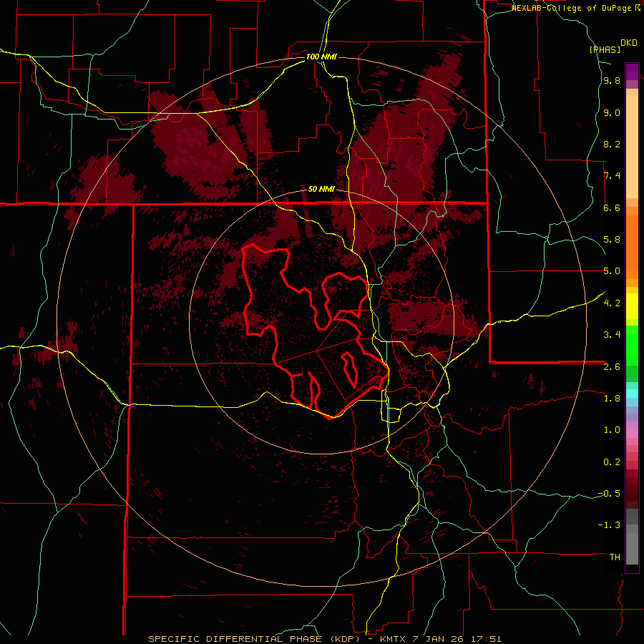Select the 2.6 scale label
Screen dimensions: 644x644
tap(612, 367)
